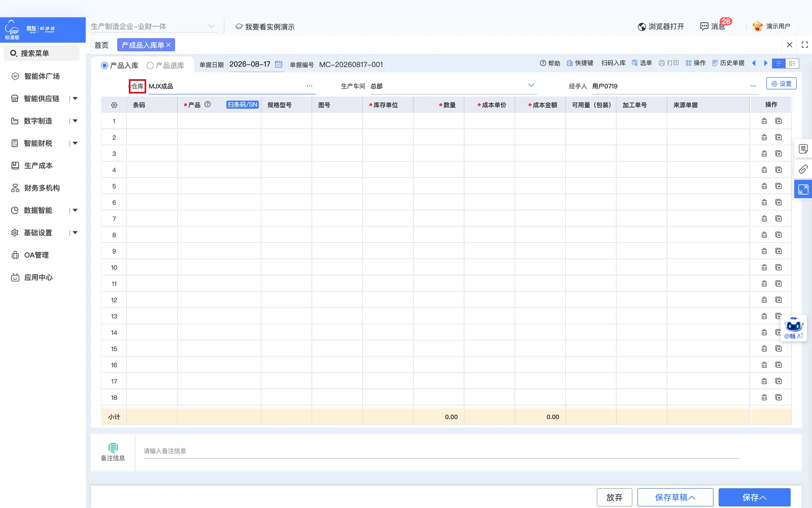
Task: Click the table column settings gear icon
Action: [x=114, y=105]
